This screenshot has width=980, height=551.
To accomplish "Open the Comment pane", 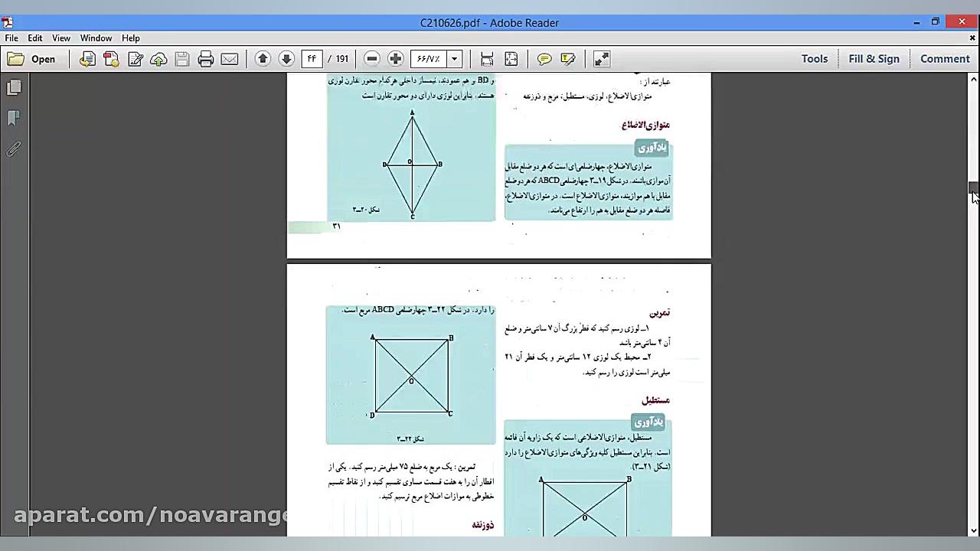I will point(945,59).
